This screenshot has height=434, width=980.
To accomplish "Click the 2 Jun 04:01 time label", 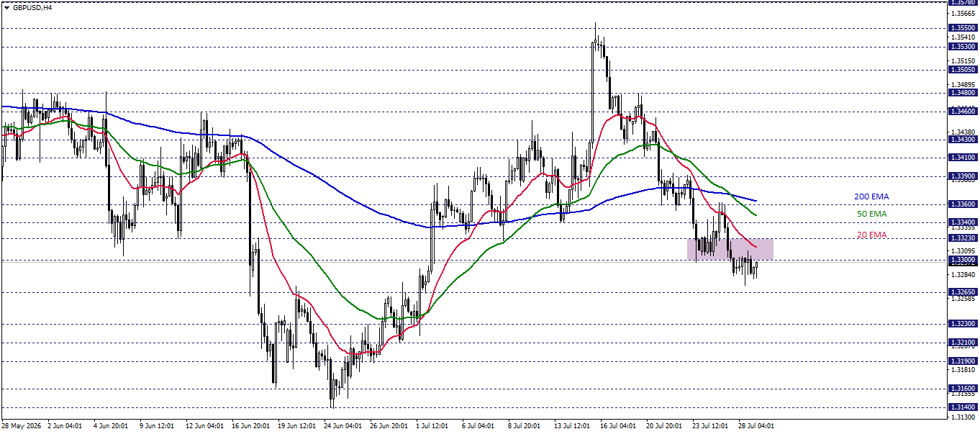I will pyautogui.click(x=66, y=425).
